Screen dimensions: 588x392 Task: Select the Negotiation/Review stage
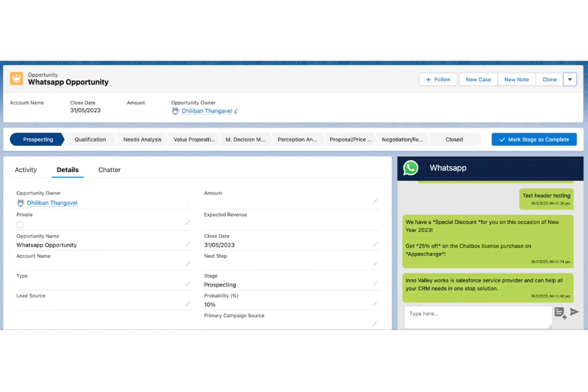pyautogui.click(x=402, y=139)
